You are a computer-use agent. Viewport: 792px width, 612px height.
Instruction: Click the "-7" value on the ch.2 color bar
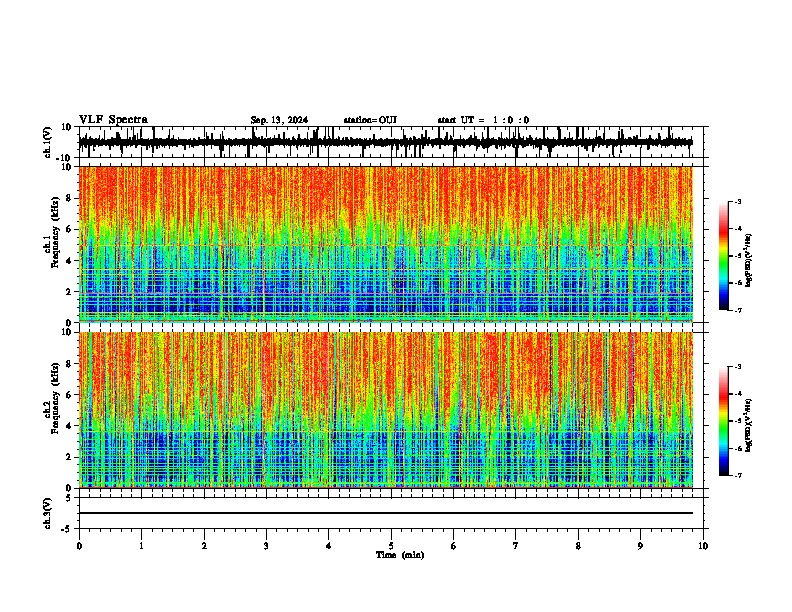[x=737, y=475]
